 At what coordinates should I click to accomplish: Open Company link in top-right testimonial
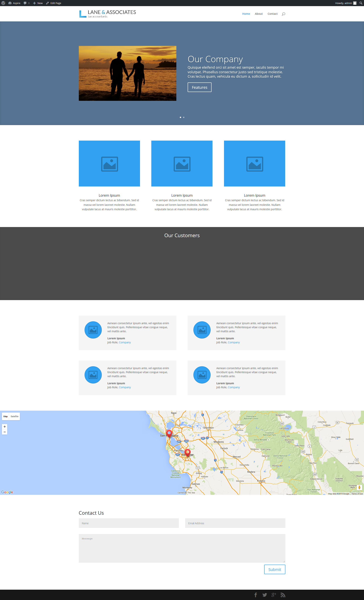point(234,342)
